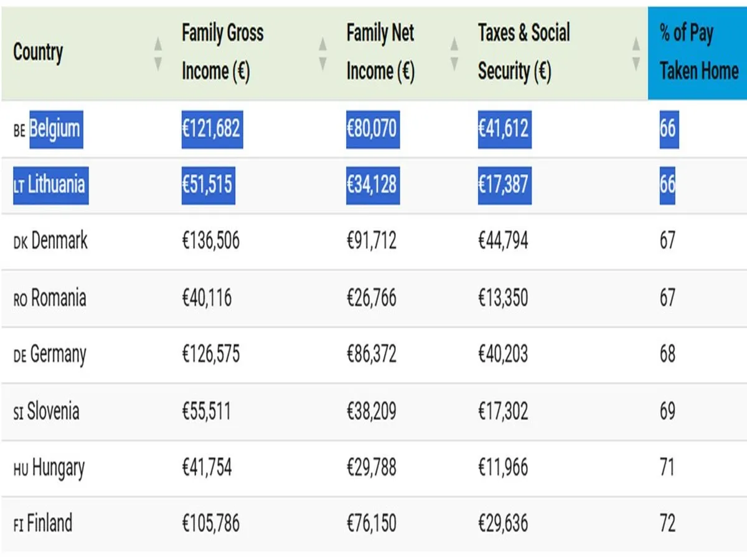Click the Family Net Income header text

(x=380, y=52)
